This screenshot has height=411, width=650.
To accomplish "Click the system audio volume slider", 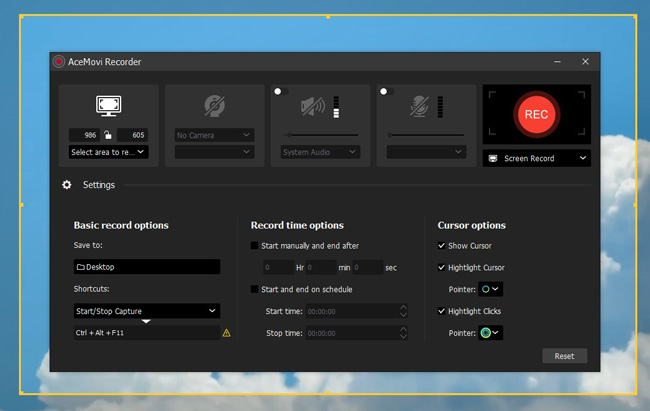I will tap(321, 135).
